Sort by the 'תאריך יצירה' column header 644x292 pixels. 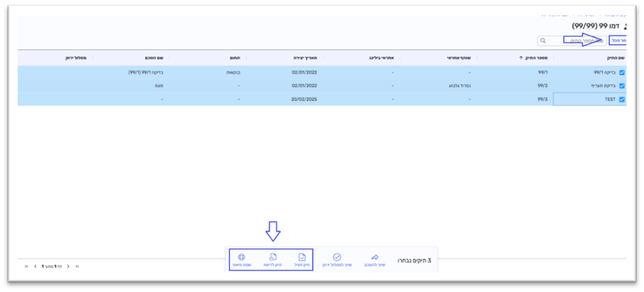[304, 58]
